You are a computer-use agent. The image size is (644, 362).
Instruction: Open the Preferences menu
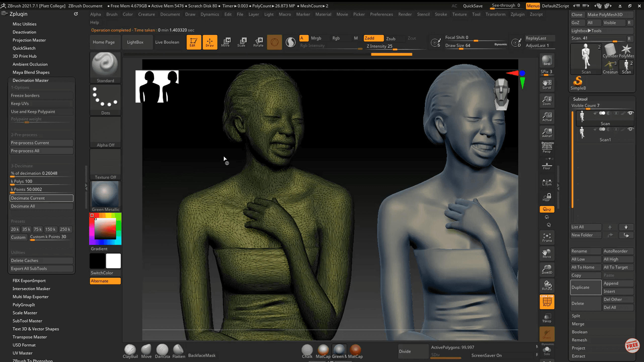(381, 14)
